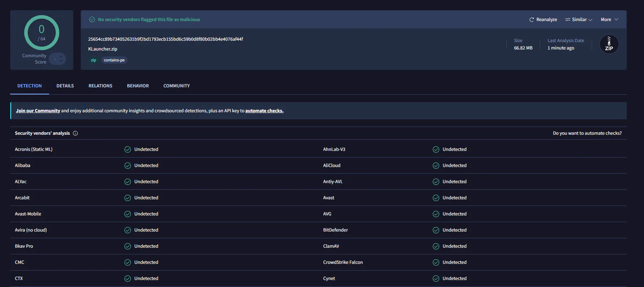Click the check icon in the CrowdStrike Falcon row
The image size is (644, 287).
point(436,262)
